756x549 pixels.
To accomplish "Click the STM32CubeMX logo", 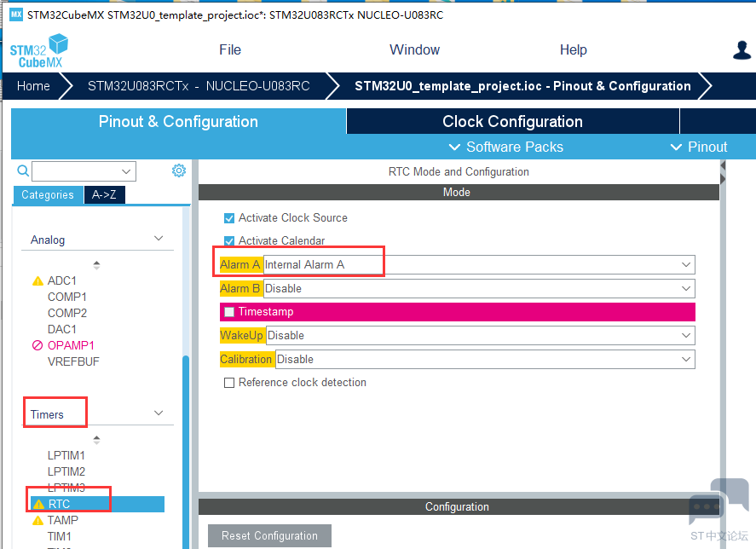I will [39, 51].
